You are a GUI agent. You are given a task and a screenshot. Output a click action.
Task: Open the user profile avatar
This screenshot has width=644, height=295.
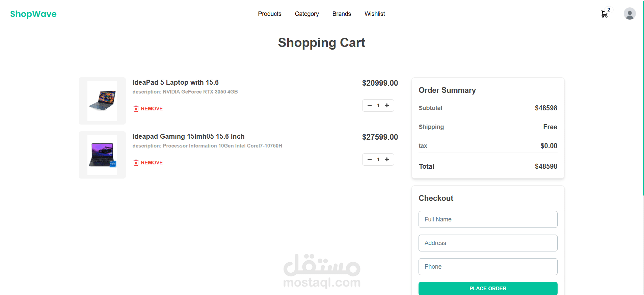tap(629, 14)
